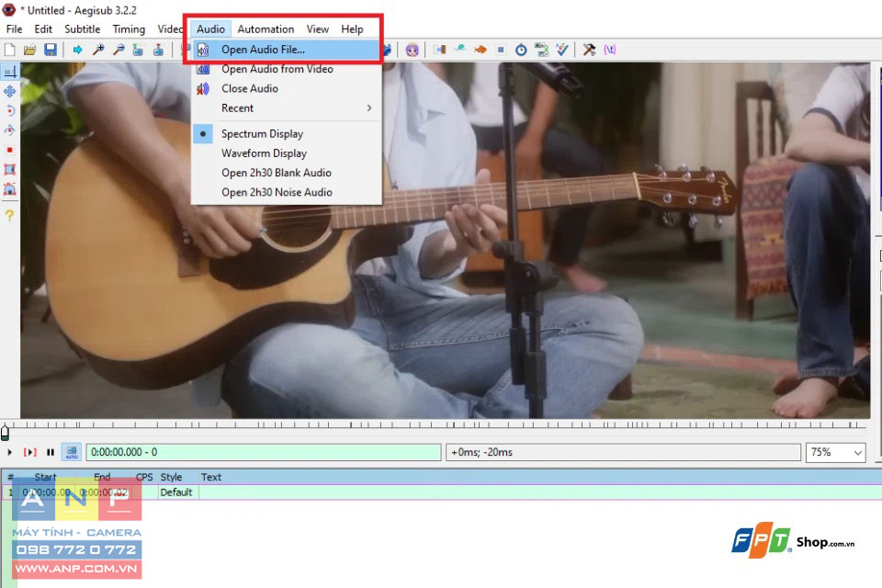The image size is (882, 588).
Task: Toggle the AUTO scroll video button
Action: coord(72,452)
